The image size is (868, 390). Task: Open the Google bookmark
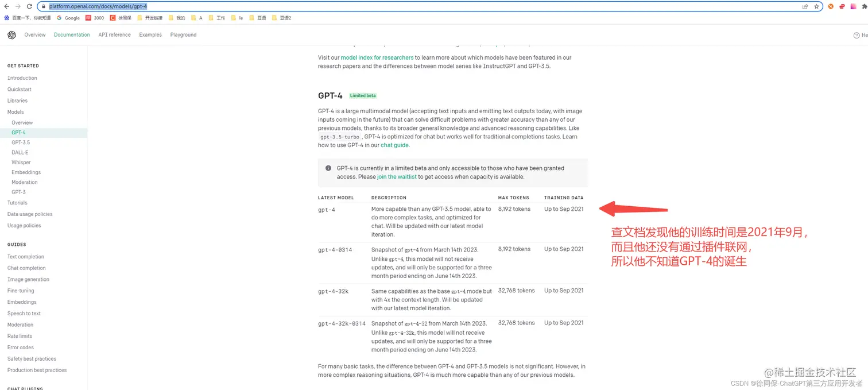click(68, 18)
